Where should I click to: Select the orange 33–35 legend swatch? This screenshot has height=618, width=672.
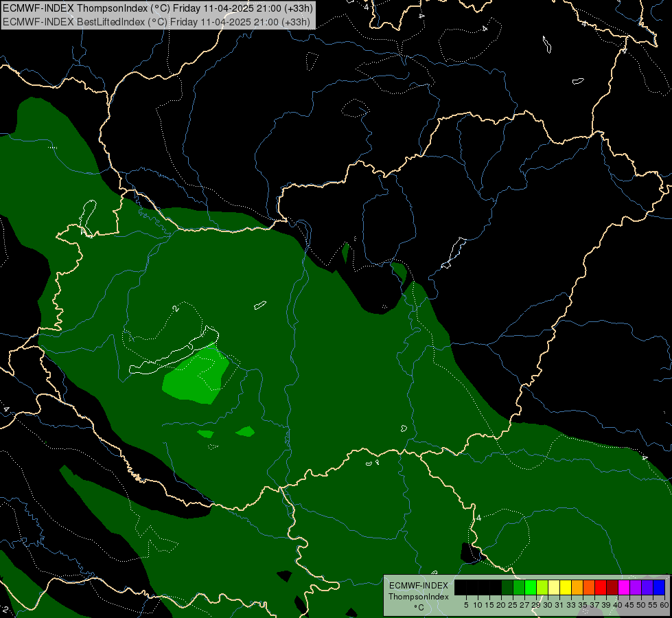(577, 587)
